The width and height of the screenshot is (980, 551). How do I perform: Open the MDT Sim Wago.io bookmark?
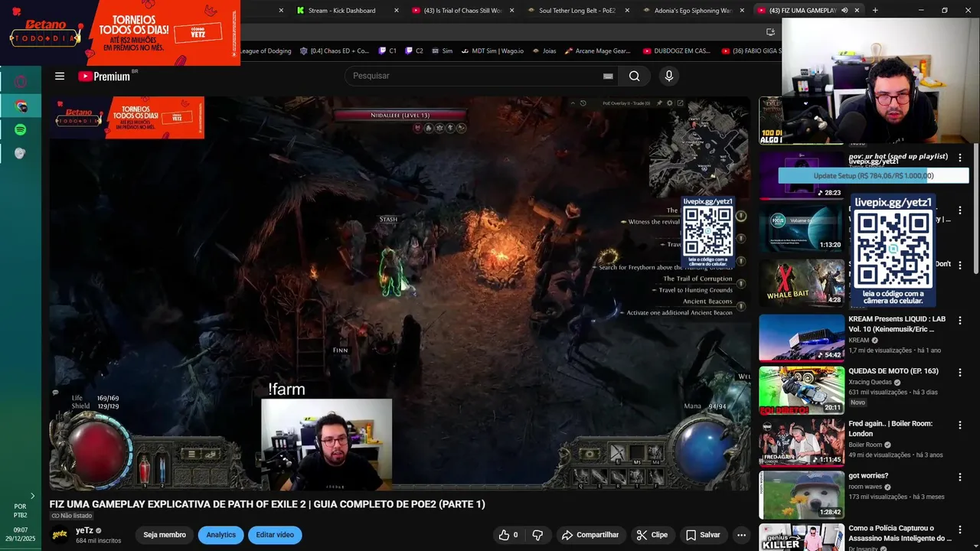tap(492, 51)
